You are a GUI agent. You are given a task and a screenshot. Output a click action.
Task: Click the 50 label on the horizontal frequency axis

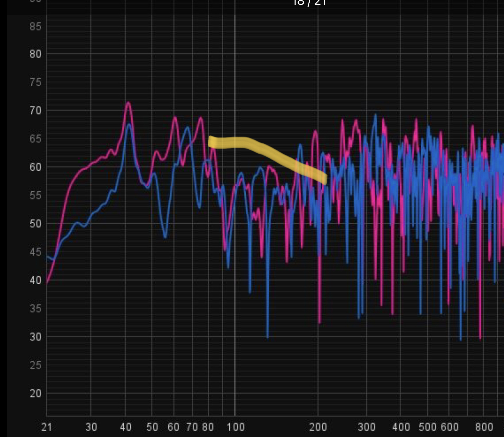(x=152, y=427)
